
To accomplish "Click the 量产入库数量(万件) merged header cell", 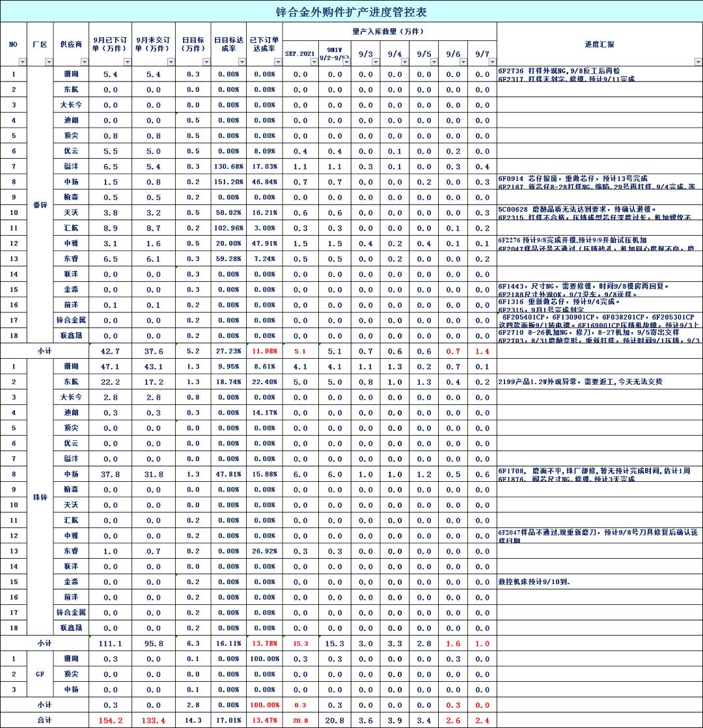I will tap(391, 31).
